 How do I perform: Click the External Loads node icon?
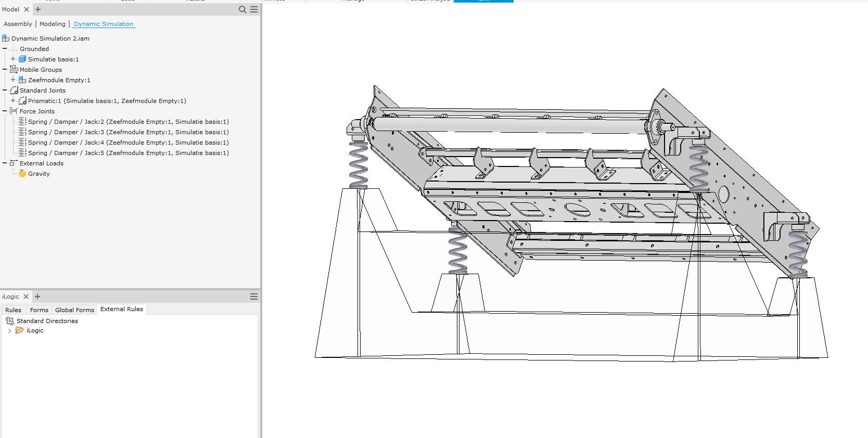point(14,163)
